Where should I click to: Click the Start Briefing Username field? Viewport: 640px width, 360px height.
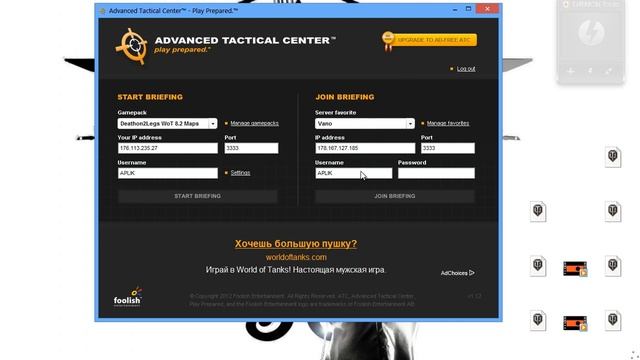(x=168, y=173)
